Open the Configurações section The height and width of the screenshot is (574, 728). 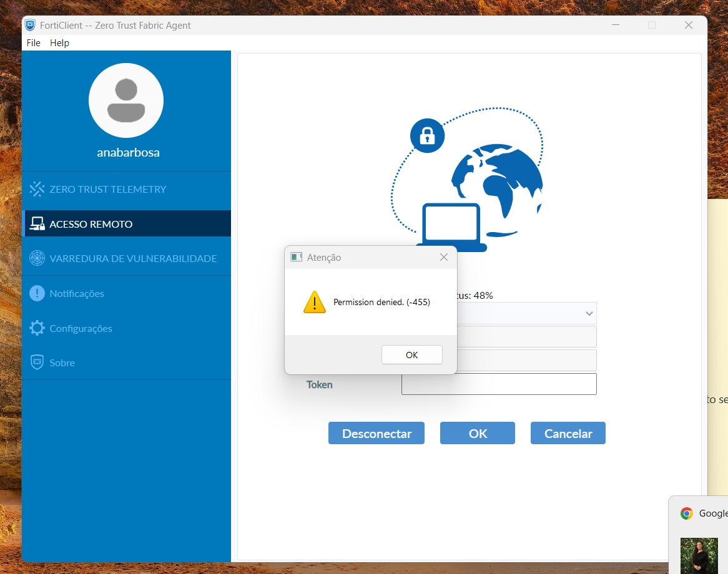tap(126, 328)
